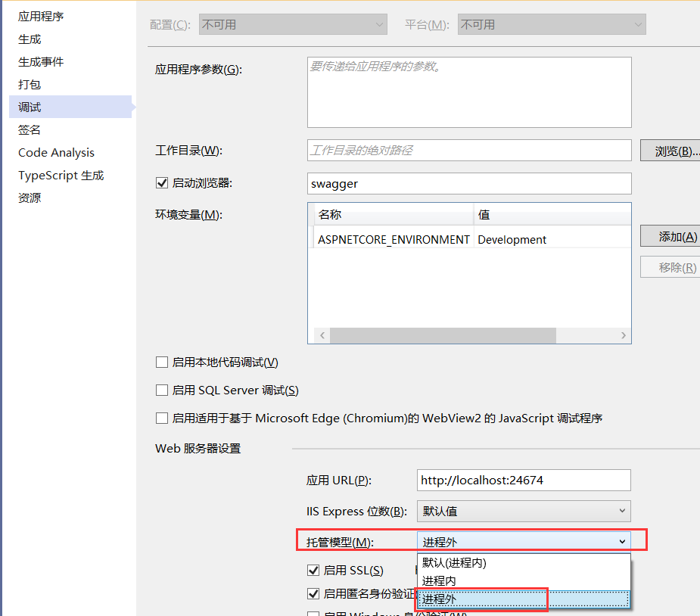This screenshot has height=616, width=700.
Task: Open the 签名 settings page
Action: [30, 129]
